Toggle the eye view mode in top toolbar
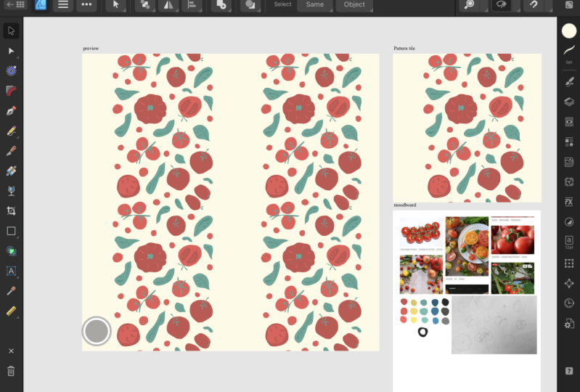Screen dimensions: 580x392 (501, 5)
